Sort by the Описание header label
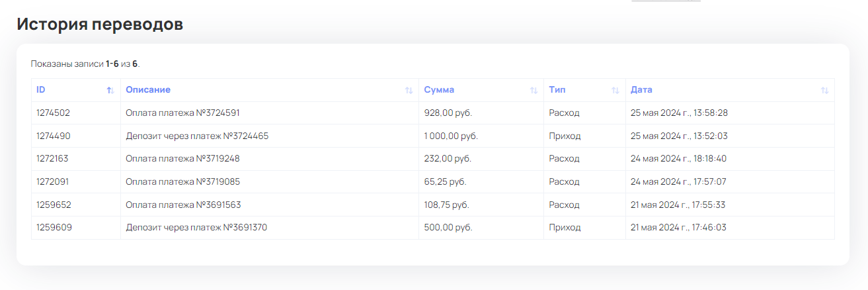 148,90
